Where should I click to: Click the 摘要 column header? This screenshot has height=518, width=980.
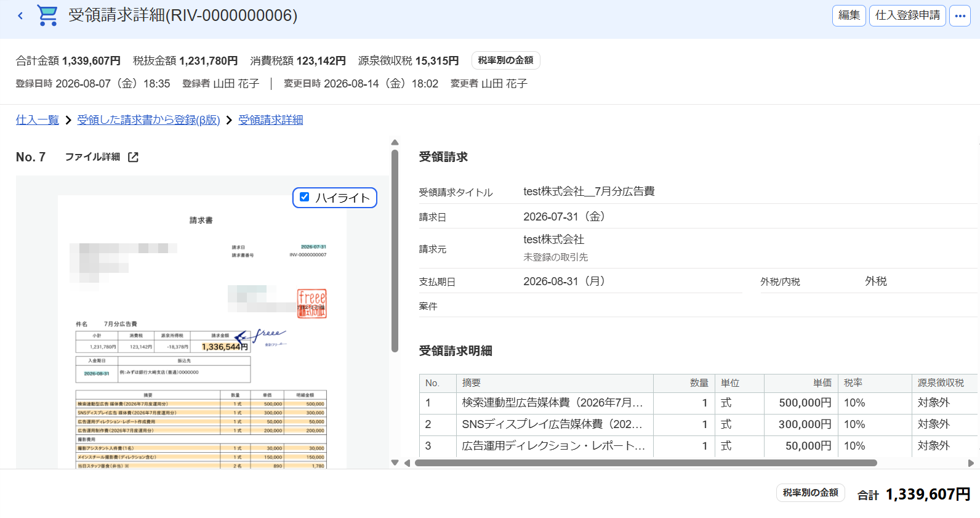[555, 383]
